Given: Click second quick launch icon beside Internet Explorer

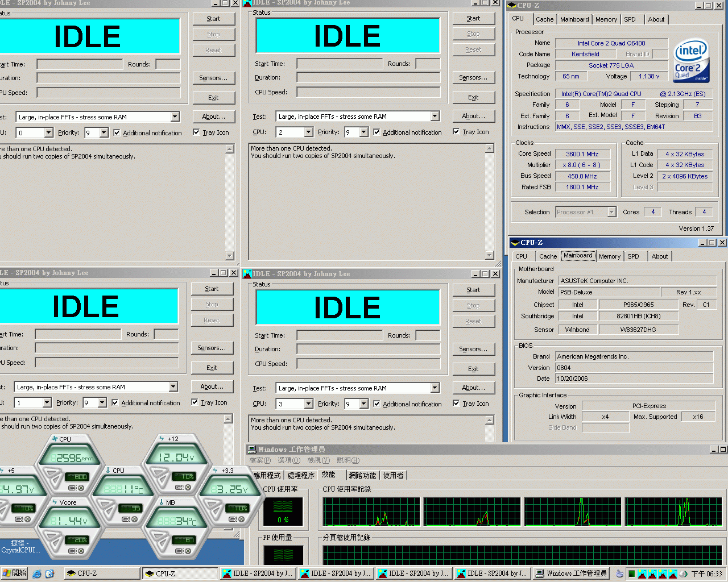Looking at the screenshot, I should 49,574.
